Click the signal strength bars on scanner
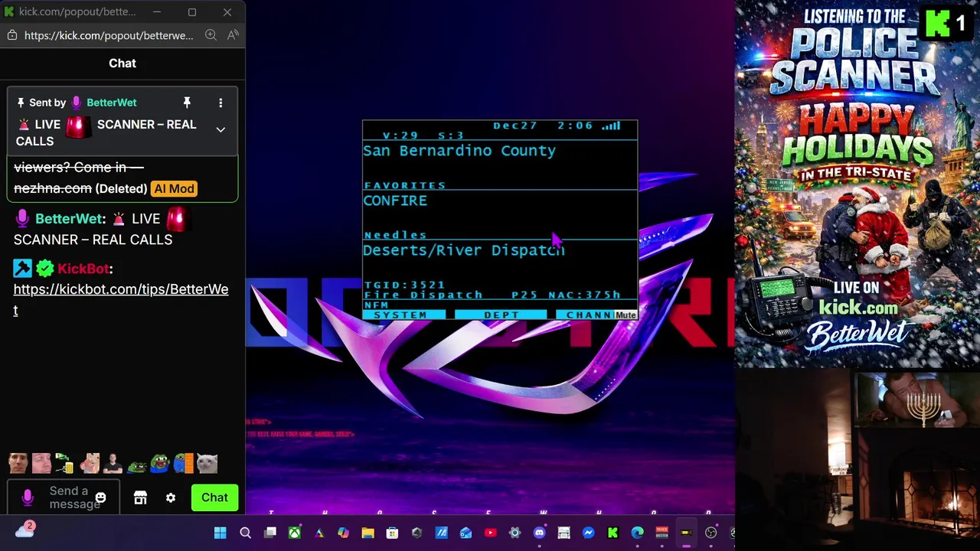The width and height of the screenshot is (980, 551). [x=611, y=126]
